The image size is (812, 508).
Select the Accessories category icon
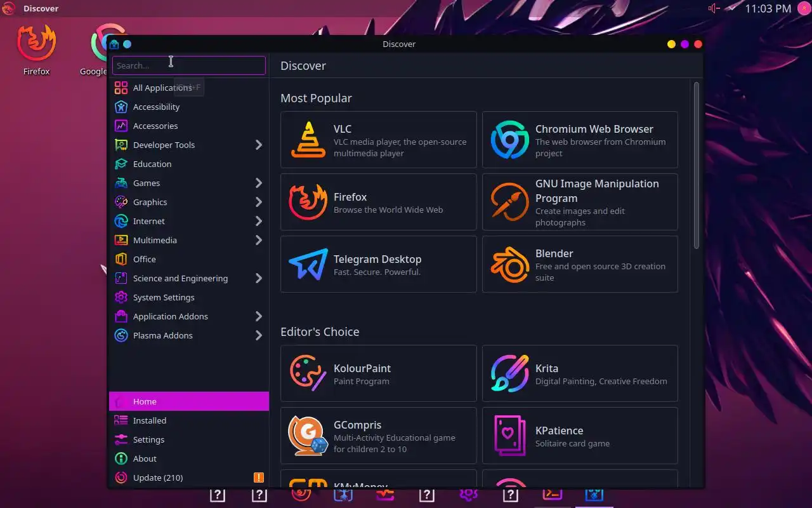[121, 126]
